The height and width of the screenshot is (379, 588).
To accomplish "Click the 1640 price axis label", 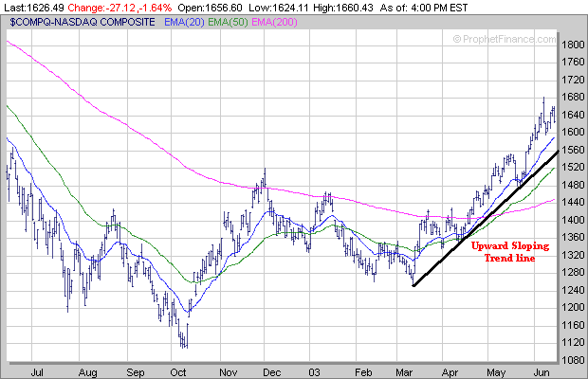I will (573, 115).
